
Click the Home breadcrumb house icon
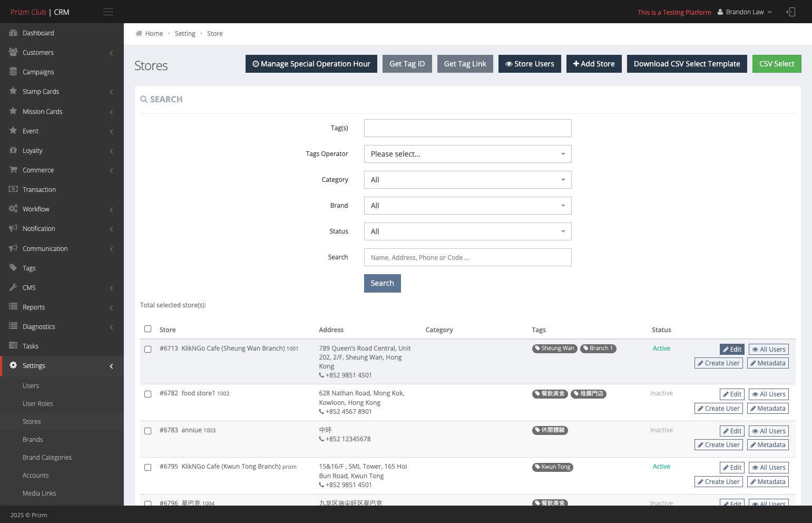(x=139, y=33)
